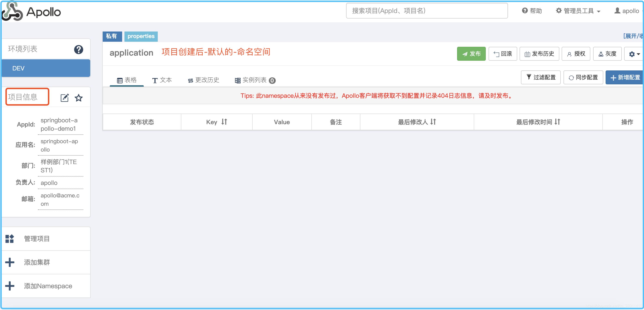Click the 管理项目 grid icon

pyautogui.click(x=10, y=239)
